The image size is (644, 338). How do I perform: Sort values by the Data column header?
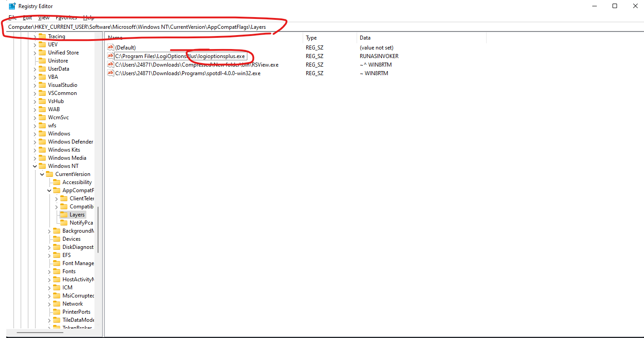(x=421, y=38)
